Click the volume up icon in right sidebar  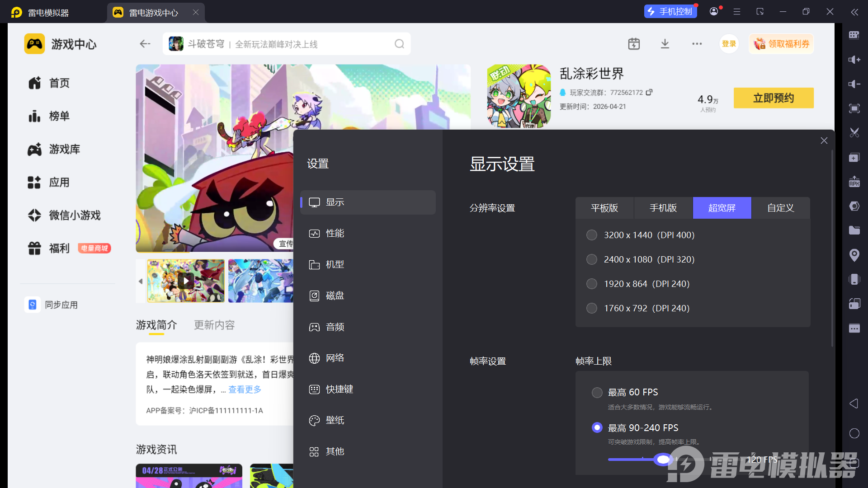[854, 60]
